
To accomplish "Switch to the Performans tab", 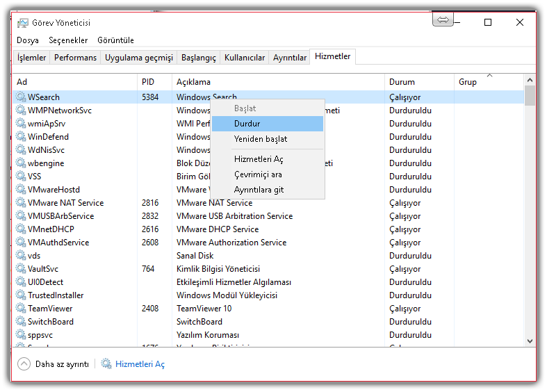I will [x=75, y=58].
